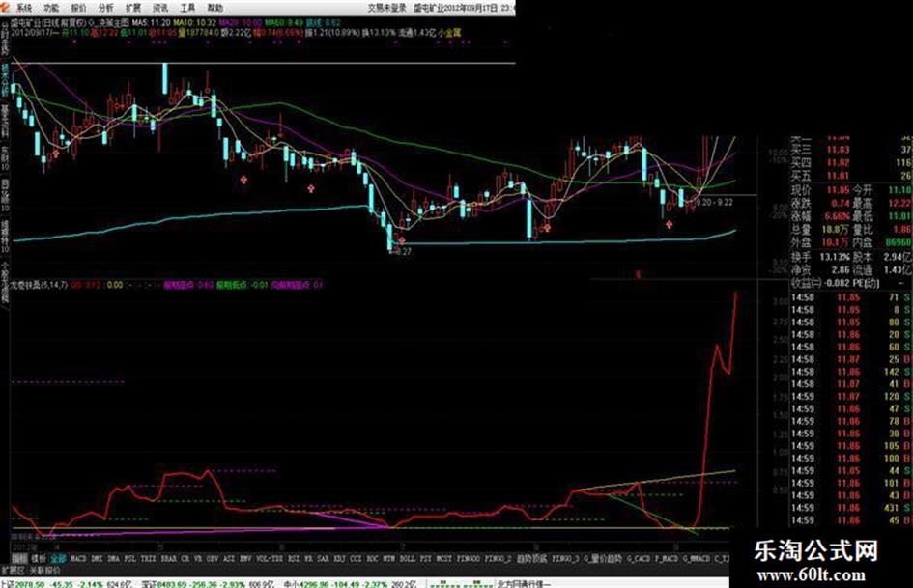This screenshot has width=913, height=588.
Task: Open the 分析 menu
Action: click(106, 8)
